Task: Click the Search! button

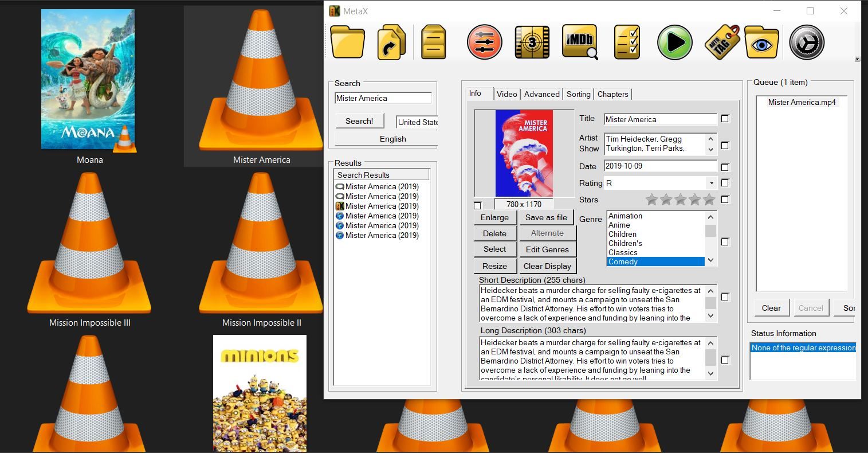Action: [x=359, y=121]
